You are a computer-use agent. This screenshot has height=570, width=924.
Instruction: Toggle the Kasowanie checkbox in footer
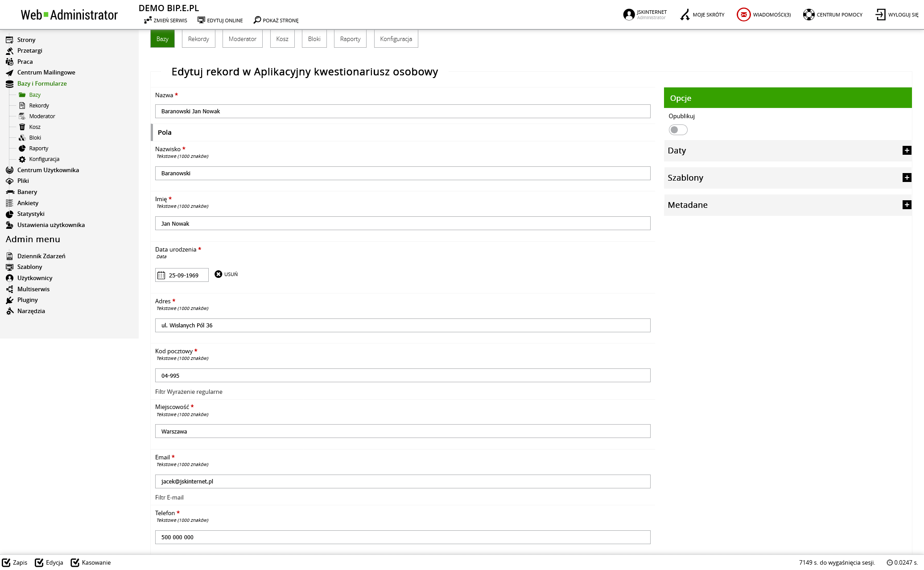(75, 562)
